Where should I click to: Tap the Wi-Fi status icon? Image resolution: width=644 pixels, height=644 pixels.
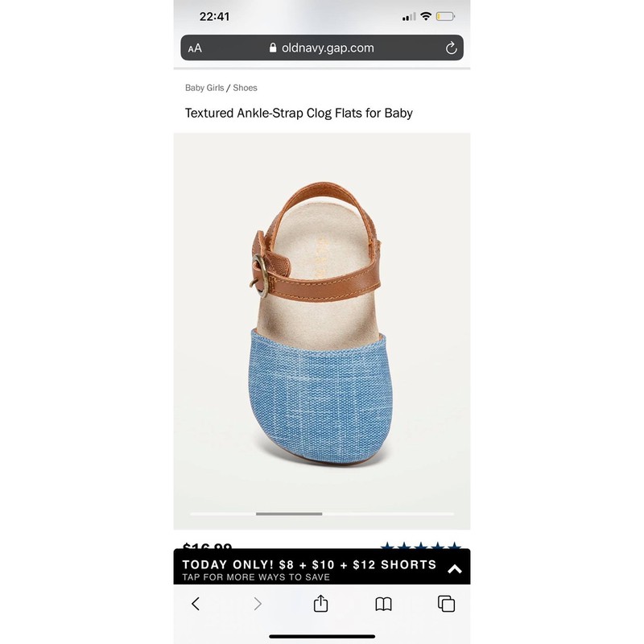(427, 16)
